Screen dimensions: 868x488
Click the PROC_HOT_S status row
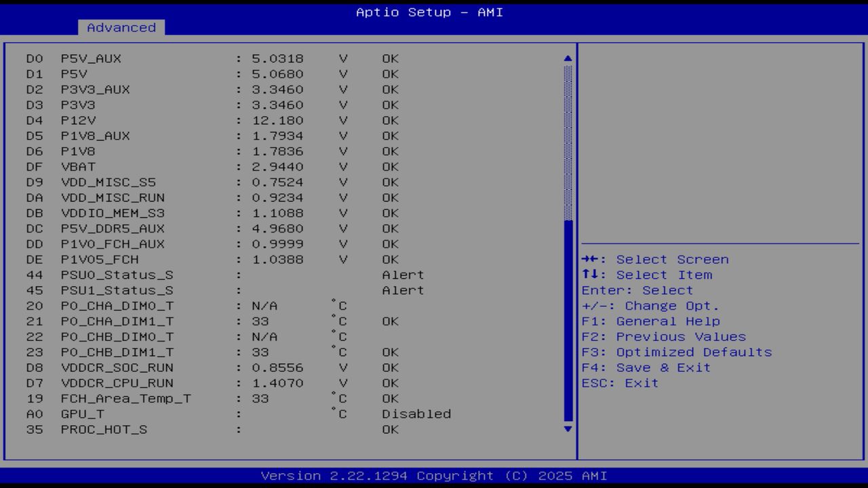pyautogui.click(x=203, y=429)
